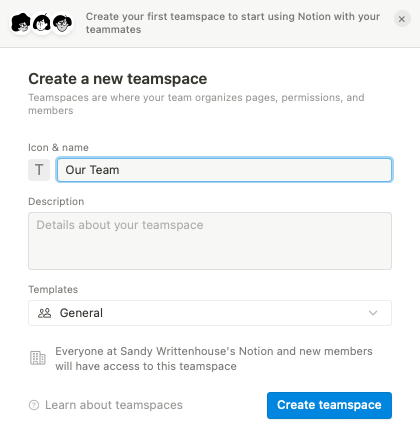420x435 pixels.
Task: Dismiss the teamspace banner with X
Action: point(402,19)
